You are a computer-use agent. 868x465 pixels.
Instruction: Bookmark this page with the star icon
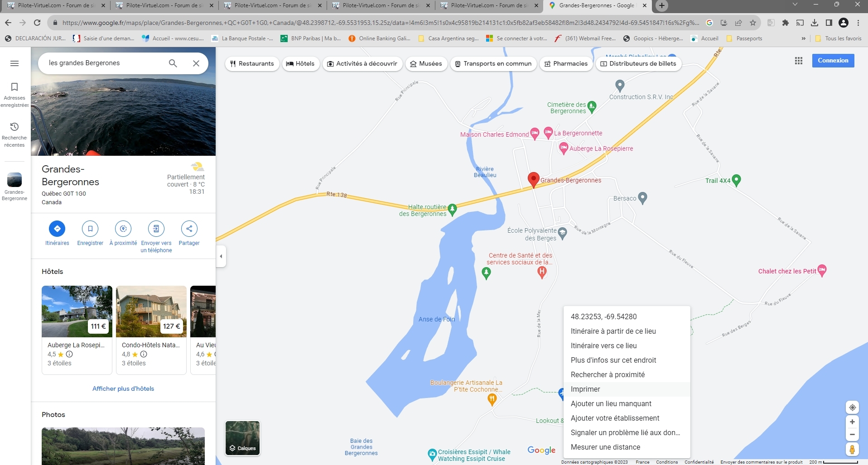753,23
